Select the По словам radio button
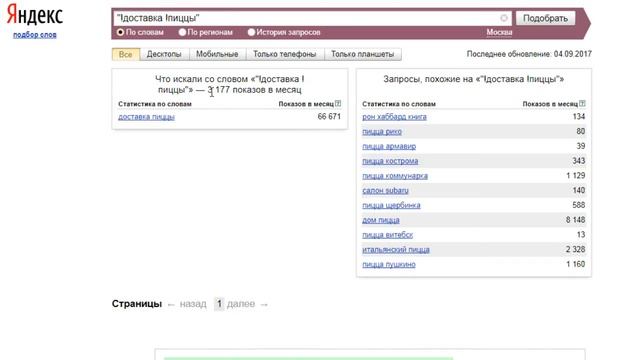 point(120,32)
